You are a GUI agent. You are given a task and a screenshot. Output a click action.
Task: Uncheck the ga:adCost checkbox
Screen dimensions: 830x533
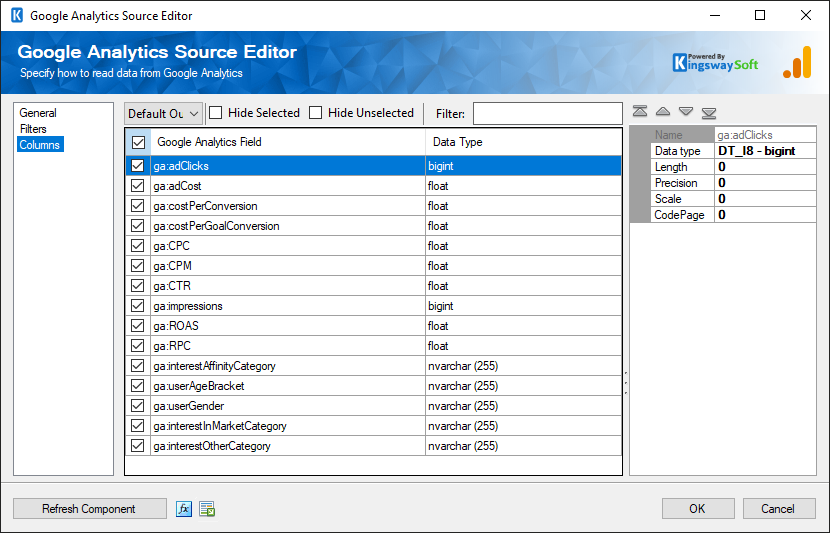coord(138,186)
